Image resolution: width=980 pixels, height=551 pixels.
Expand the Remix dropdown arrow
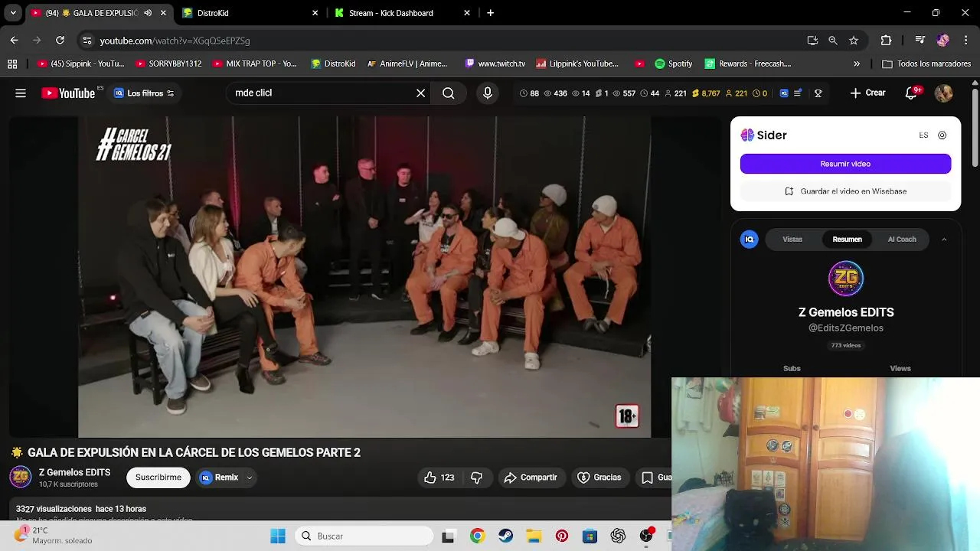pyautogui.click(x=249, y=478)
